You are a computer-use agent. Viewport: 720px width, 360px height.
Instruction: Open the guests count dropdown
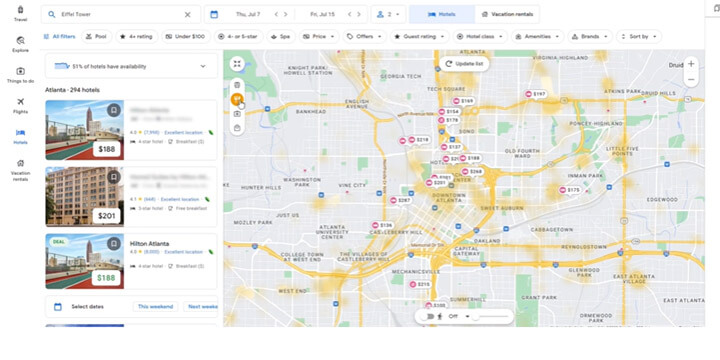(x=388, y=14)
